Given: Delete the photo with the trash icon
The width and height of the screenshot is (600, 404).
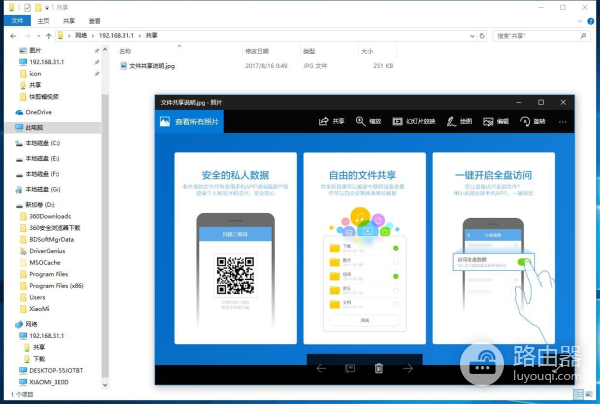Looking at the screenshot, I should pos(379,369).
